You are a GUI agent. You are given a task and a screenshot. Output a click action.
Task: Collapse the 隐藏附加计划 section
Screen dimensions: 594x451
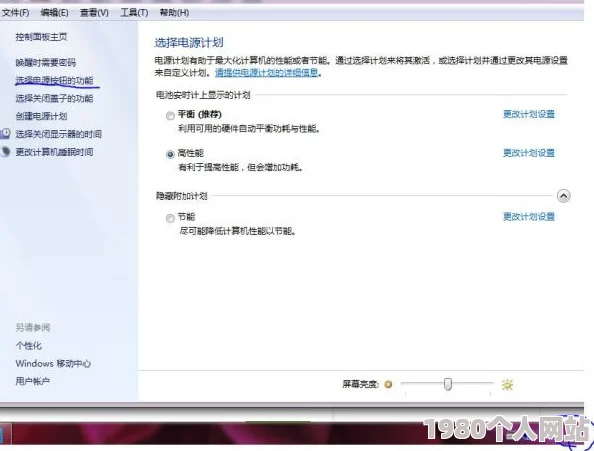[563, 196]
